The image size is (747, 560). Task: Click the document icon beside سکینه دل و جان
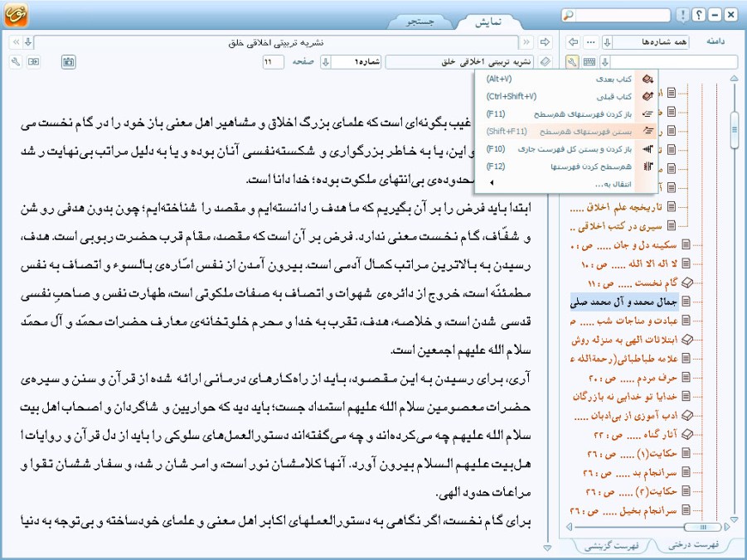[686, 244]
